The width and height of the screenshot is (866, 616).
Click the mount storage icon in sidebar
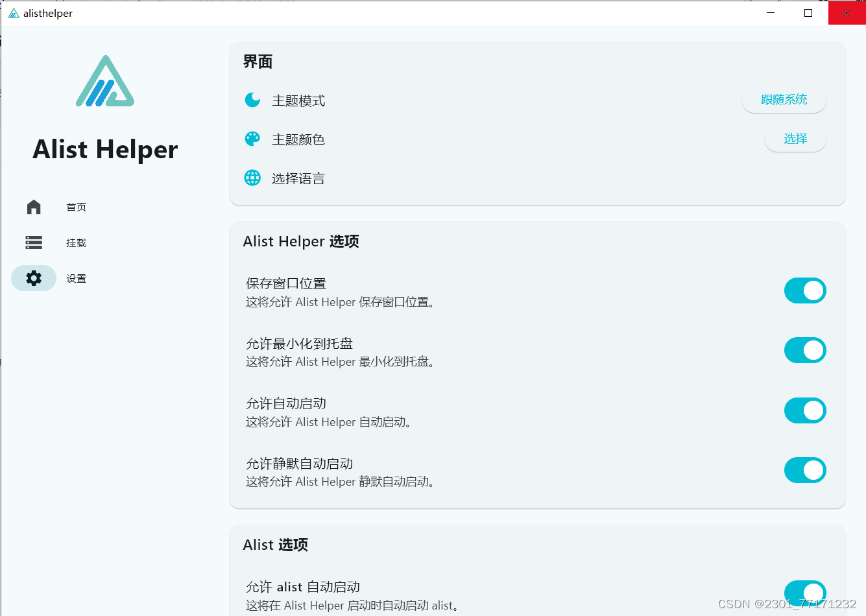34,243
